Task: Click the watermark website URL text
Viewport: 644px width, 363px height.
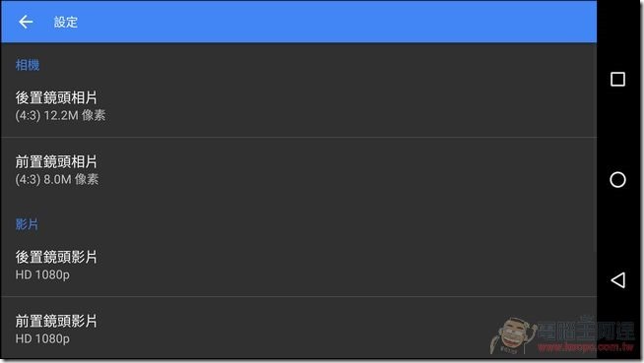Action: pos(586,347)
